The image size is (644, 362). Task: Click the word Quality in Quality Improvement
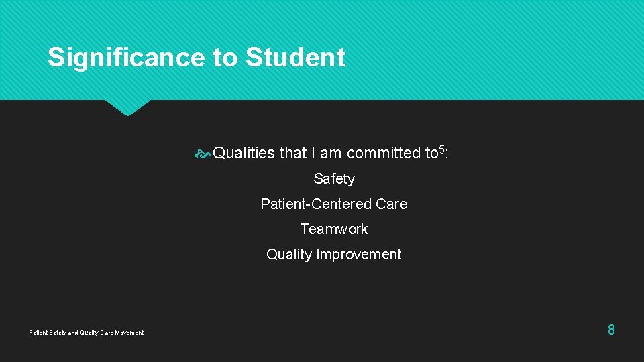pos(289,255)
